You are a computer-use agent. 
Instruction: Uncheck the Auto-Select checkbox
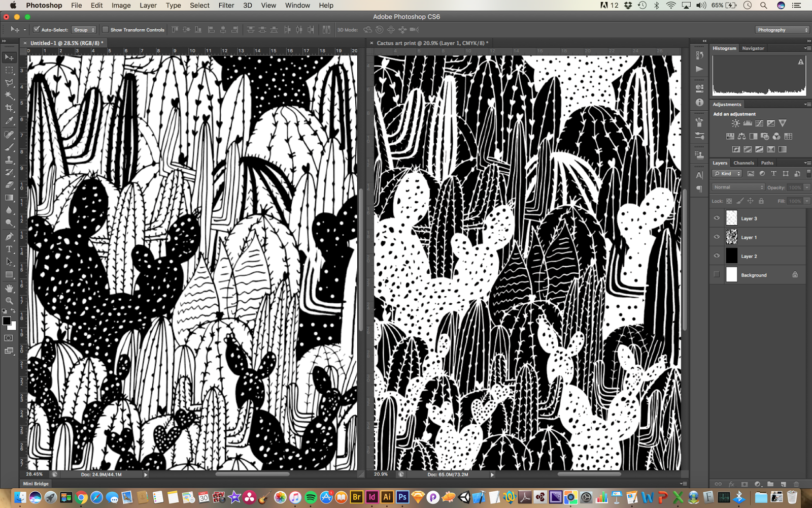37,29
